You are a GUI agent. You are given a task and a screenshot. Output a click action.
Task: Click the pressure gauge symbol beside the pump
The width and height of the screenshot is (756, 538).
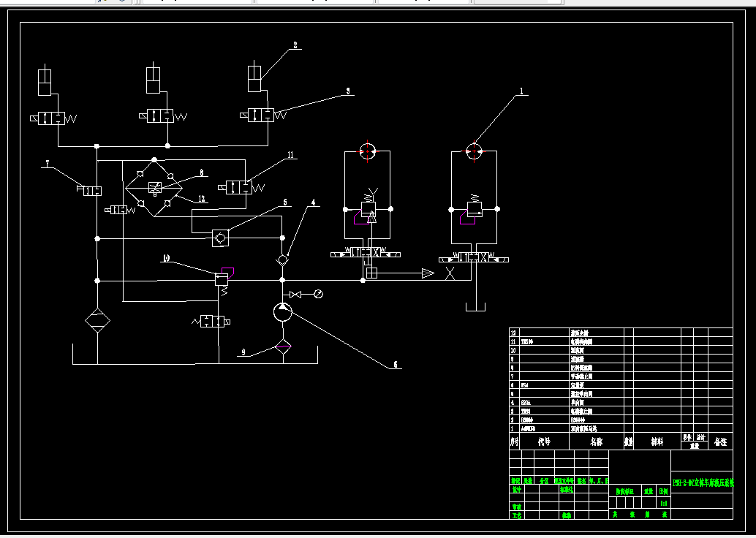pyautogui.click(x=318, y=294)
